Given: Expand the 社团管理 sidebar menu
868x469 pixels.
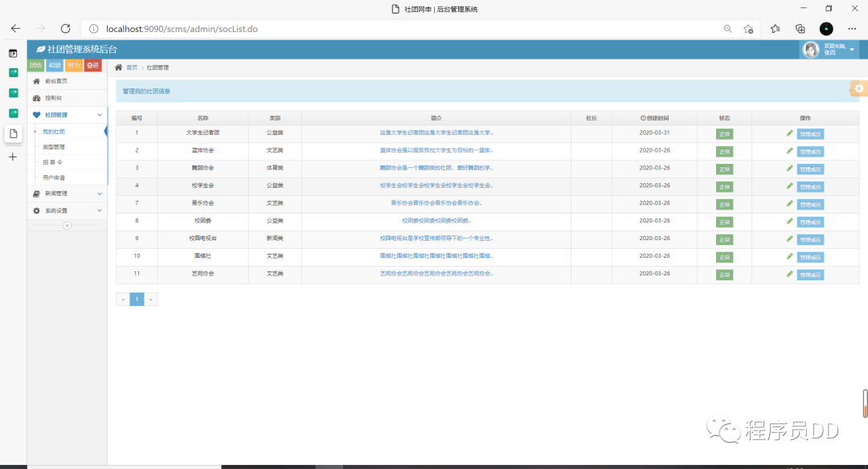Looking at the screenshot, I should tap(67, 115).
